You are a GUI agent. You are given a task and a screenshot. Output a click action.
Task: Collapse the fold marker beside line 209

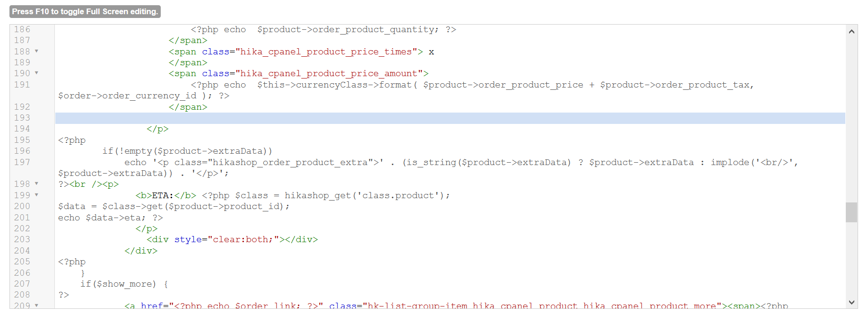36,306
